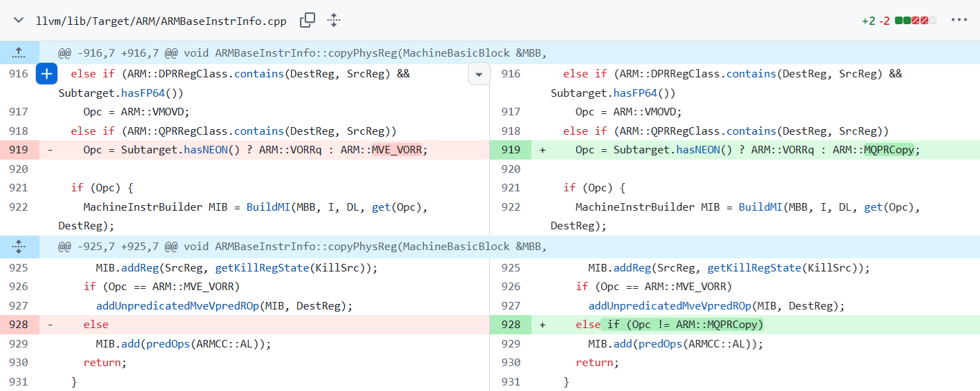Viewport: 980px width, 391px height.
Task: Copy the file path to clipboard
Action: tap(308, 21)
